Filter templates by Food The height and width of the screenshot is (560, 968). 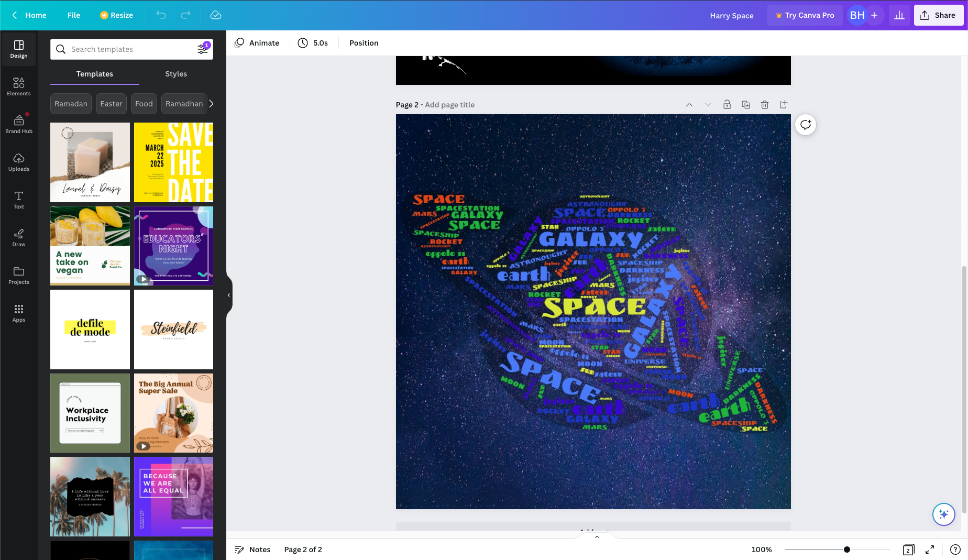tap(144, 104)
